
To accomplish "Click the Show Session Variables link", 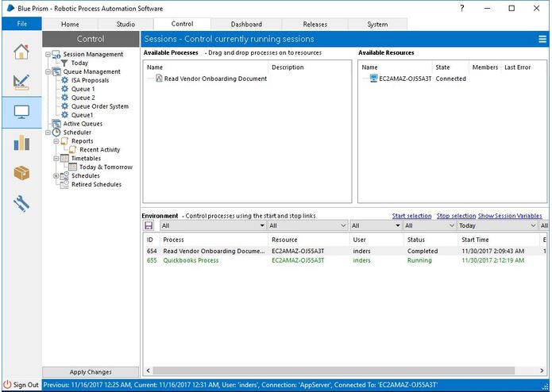I will pyautogui.click(x=510, y=216).
